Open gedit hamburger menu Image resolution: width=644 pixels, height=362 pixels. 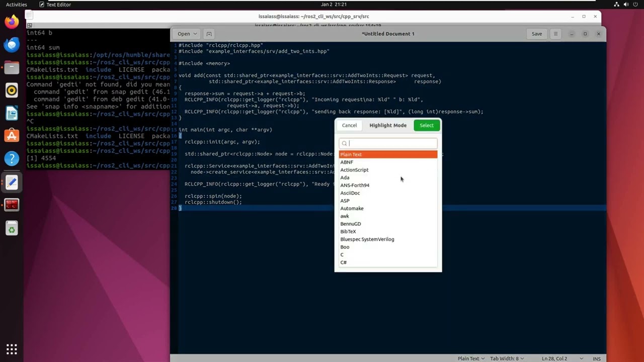[x=555, y=34]
